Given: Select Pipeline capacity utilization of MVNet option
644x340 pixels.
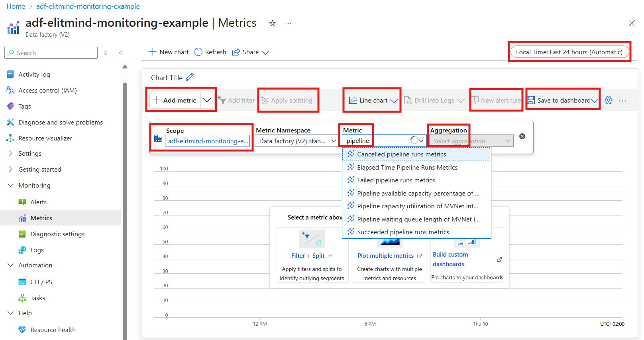Looking at the screenshot, I should click(416, 206).
